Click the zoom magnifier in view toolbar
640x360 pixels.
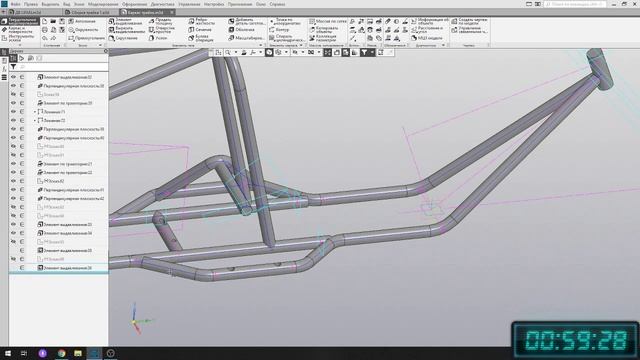(x=228, y=52)
